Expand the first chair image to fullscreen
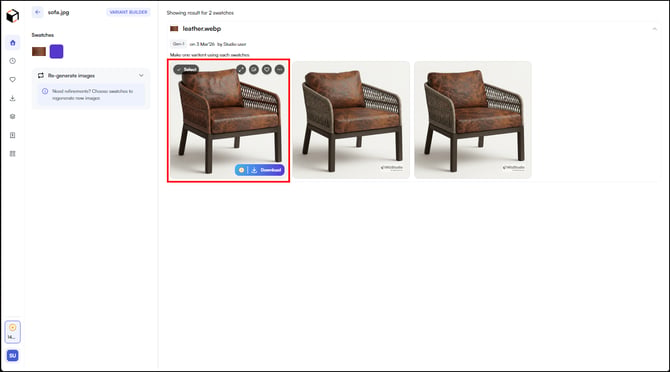This screenshot has width=670, height=372. point(241,69)
